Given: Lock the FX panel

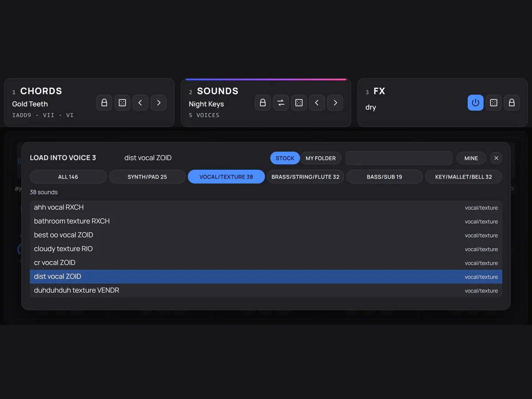Looking at the screenshot, I should [512, 103].
